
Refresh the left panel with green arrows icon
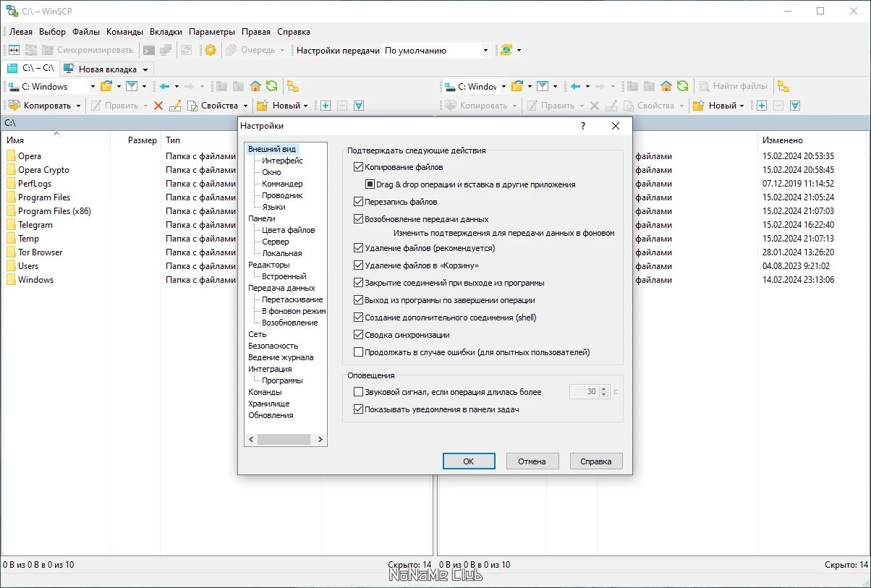pos(271,86)
